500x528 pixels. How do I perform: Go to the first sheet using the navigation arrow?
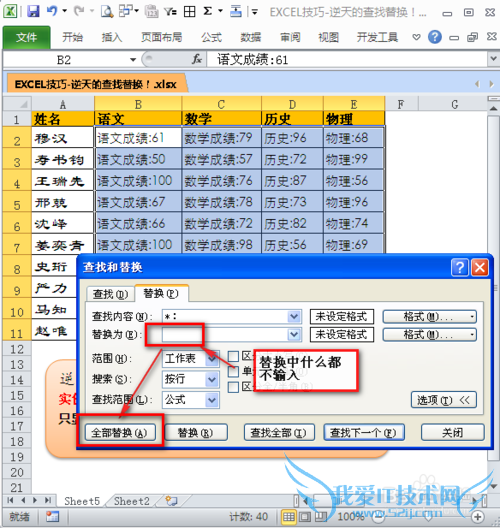[10, 500]
